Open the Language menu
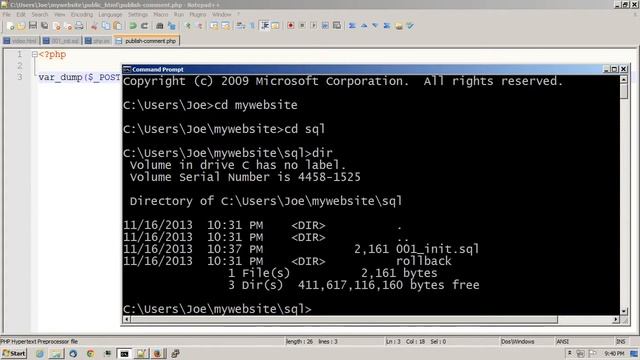Screen dimensions: 640x360 point(110,14)
